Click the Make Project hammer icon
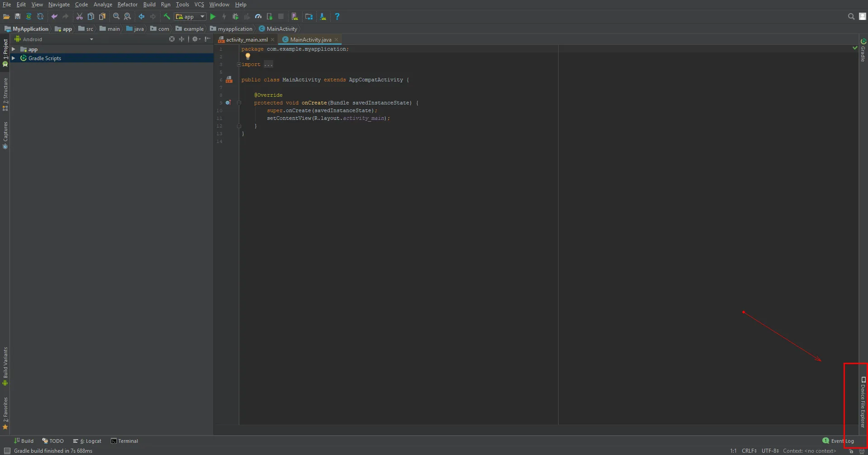Image resolution: width=868 pixels, height=455 pixels. coord(167,17)
